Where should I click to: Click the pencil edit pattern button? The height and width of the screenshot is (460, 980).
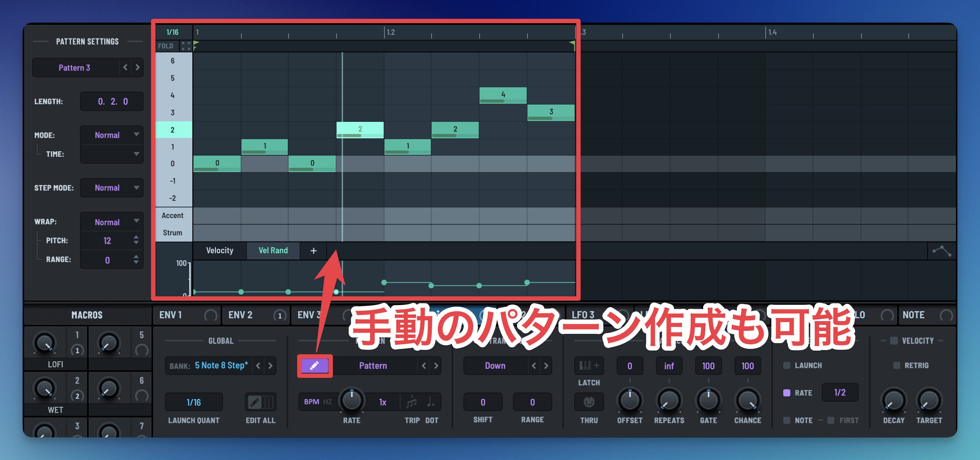click(x=314, y=366)
